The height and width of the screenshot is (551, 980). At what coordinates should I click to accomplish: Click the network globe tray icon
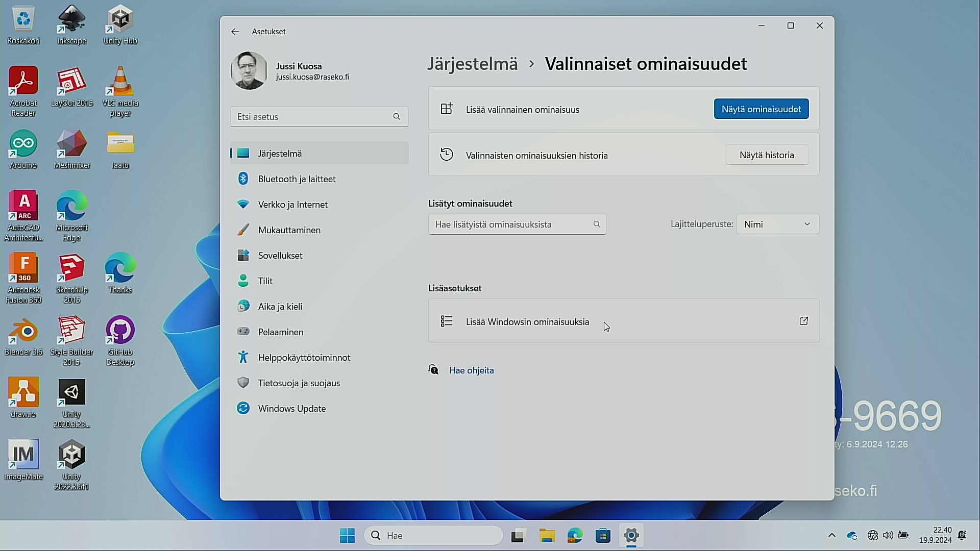[873, 535]
